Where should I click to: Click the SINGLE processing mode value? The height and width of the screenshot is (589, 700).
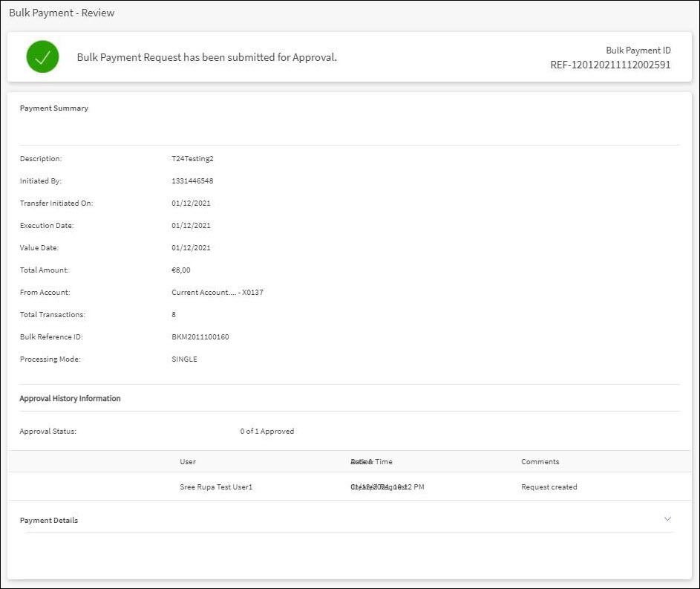(184, 359)
